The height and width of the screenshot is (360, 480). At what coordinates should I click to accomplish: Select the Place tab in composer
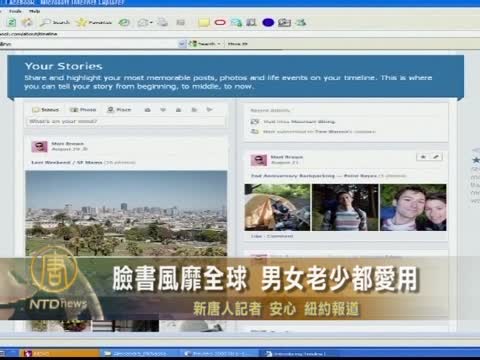(x=119, y=110)
